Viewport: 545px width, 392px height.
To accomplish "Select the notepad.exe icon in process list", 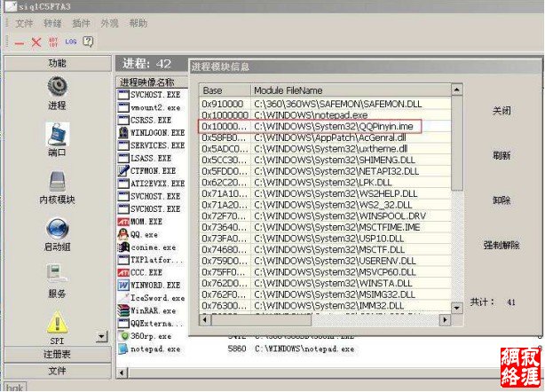I will tap(123, 349).
